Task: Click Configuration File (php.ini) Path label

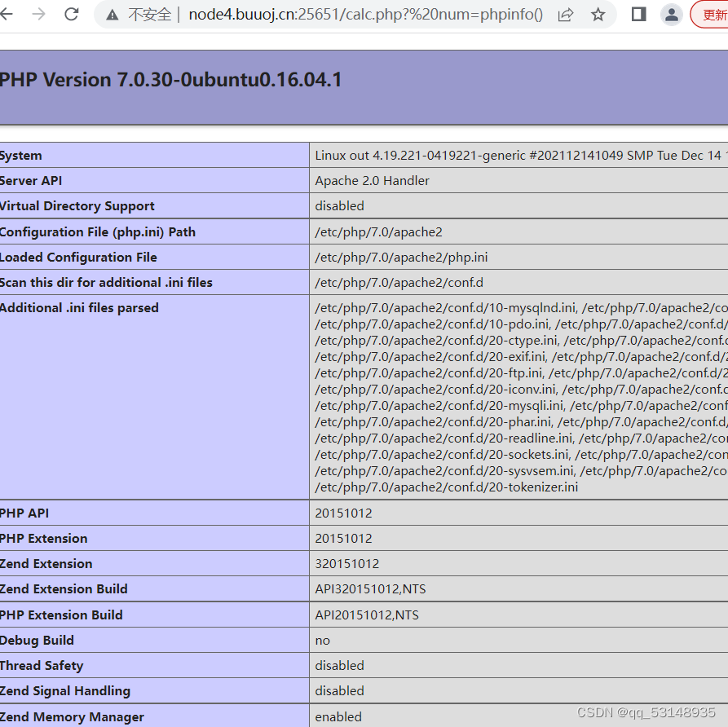Action: (x=98, y=232)
